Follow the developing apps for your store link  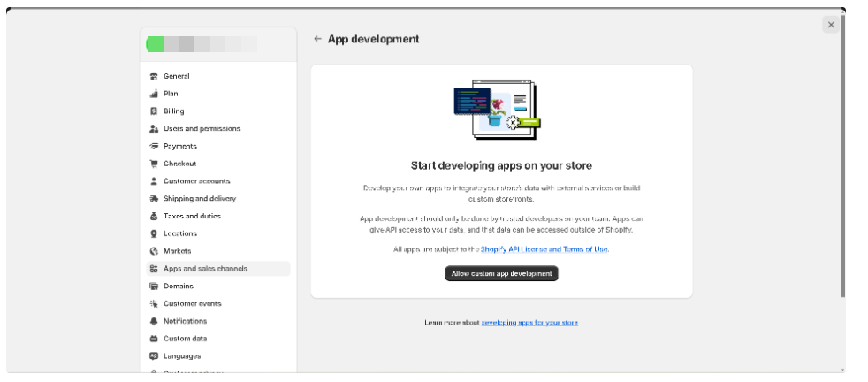pos(529,323)
